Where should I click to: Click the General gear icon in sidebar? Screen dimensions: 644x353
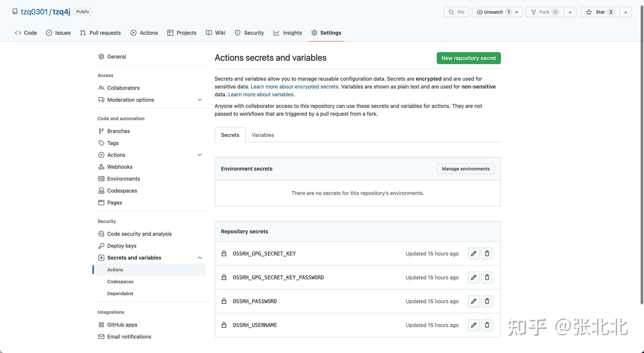tap(101, 57)
